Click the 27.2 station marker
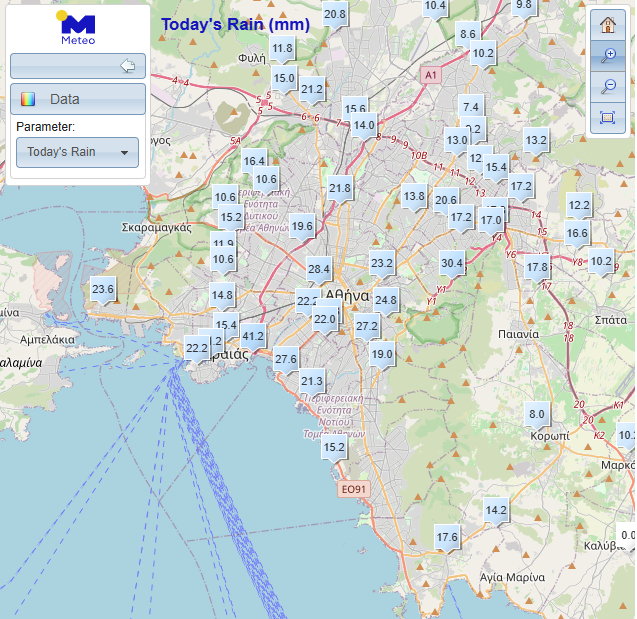Viewport: 637px width, 619px height. tap(367, 326)
